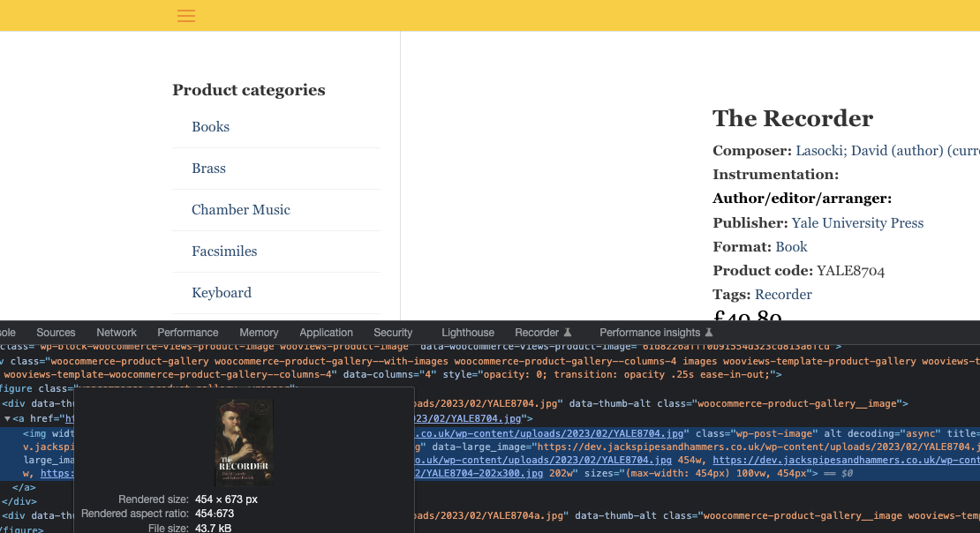
Task: Open the Chamber Music category
Action: pyautogui.click(x=241, y=210)
